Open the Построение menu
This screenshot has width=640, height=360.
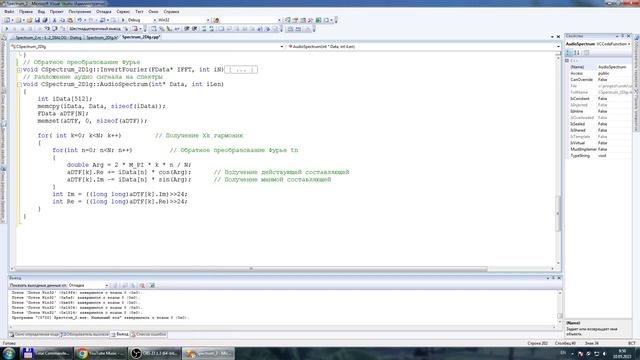[x=80, y=11]
